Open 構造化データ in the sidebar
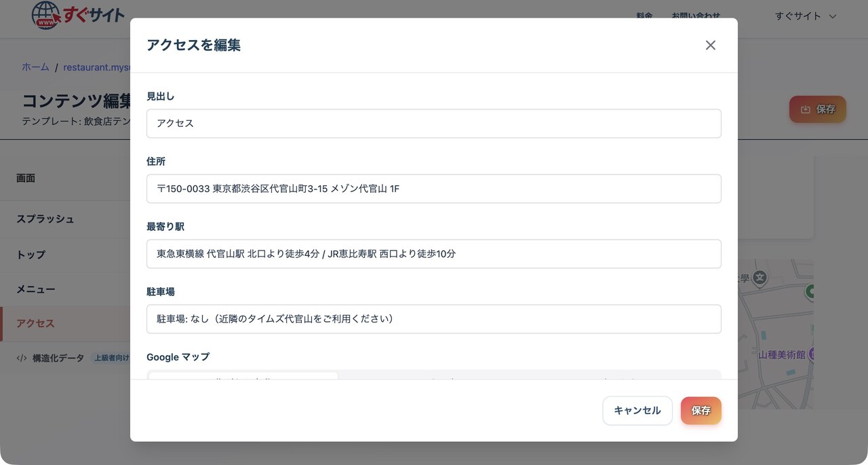 pyautogui.click(x=58, y=358)
